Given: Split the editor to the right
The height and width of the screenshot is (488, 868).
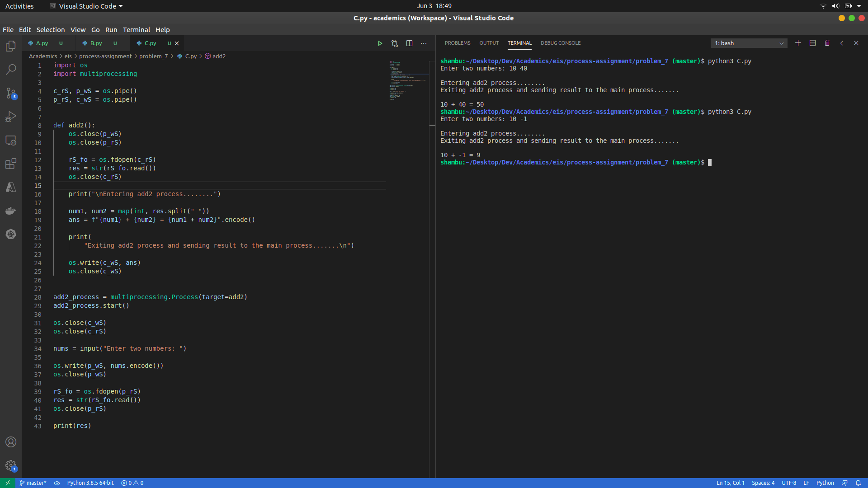Looking at the screenshot, I should (x=409, y=43).
